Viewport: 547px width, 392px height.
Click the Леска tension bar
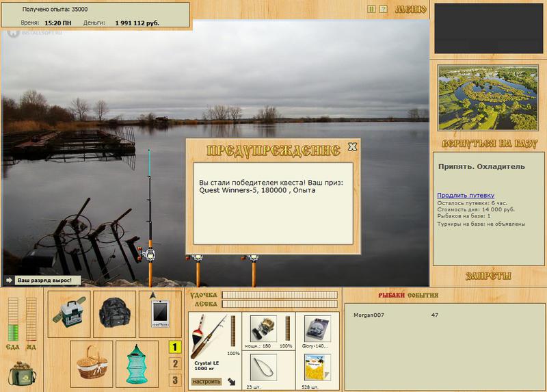pyautogui.click(x=280, y=304)
